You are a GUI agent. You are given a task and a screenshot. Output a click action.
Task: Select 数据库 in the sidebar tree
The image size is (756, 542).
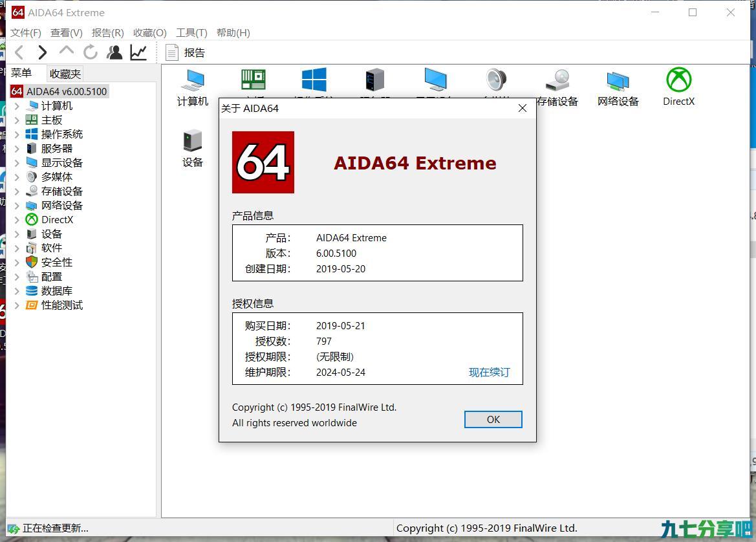click(x=57, y=291)
